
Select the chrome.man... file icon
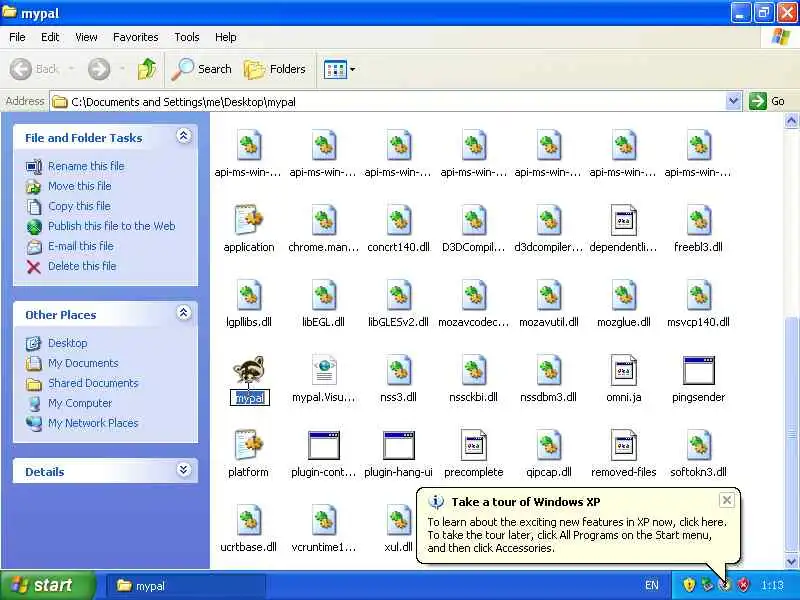coord(323,220)
